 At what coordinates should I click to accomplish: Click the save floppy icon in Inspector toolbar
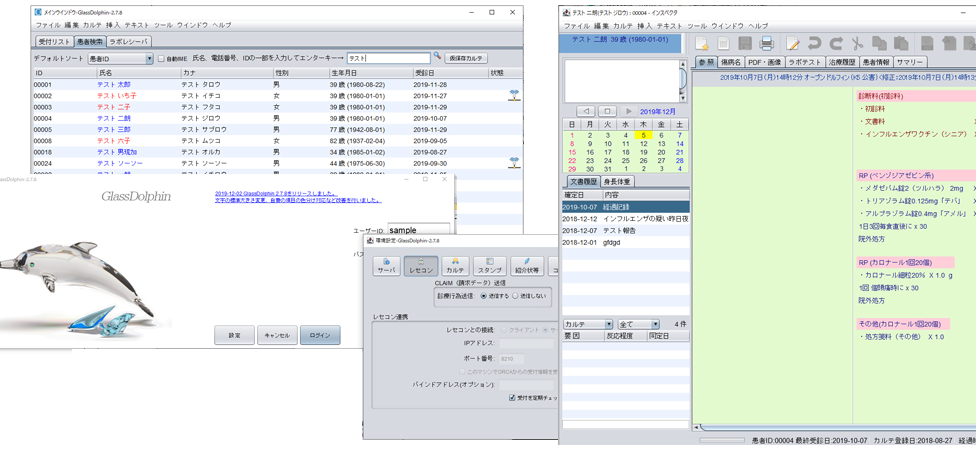745,43
